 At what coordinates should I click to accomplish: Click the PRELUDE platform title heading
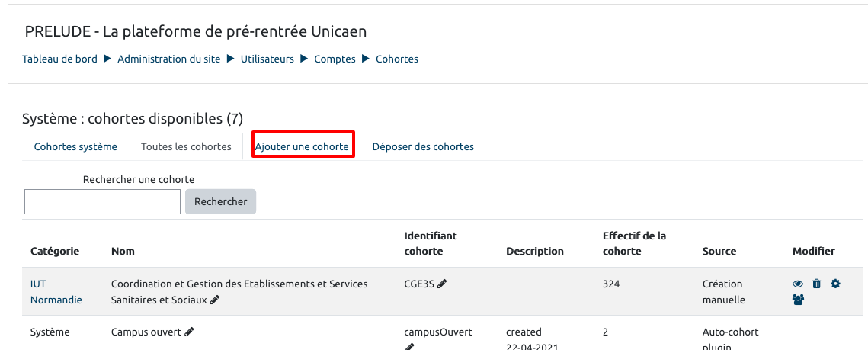[x=196, y=31]
